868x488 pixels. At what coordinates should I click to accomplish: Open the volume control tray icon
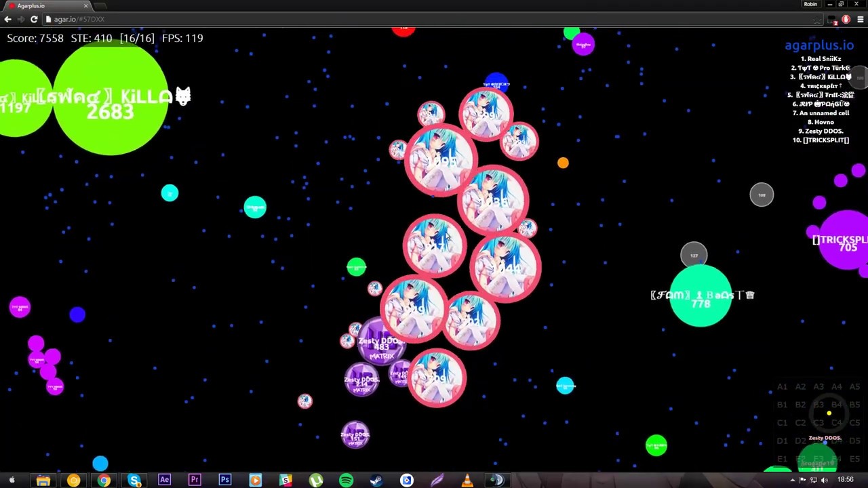(x=825, y=481)
